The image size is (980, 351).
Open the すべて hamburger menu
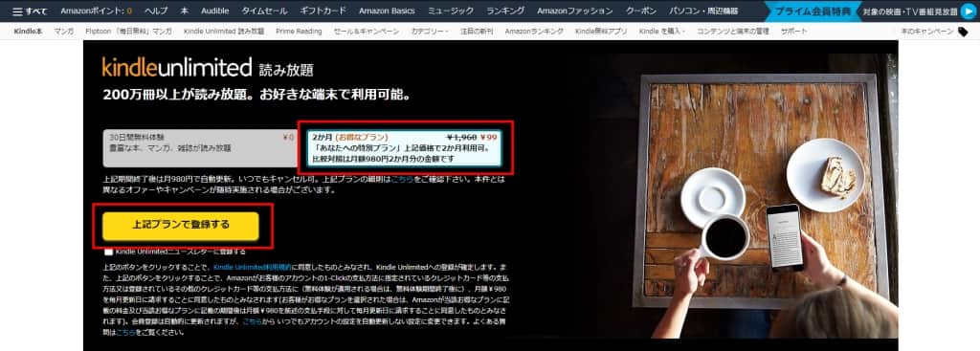[x=30, y=11]
